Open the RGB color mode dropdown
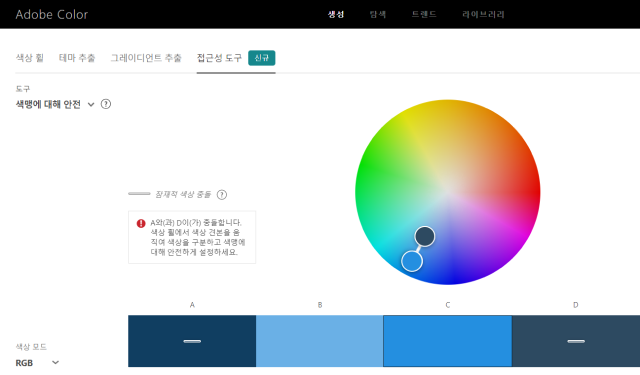The width and height of the screenshot is (640, 375). (x=37, y=362)
